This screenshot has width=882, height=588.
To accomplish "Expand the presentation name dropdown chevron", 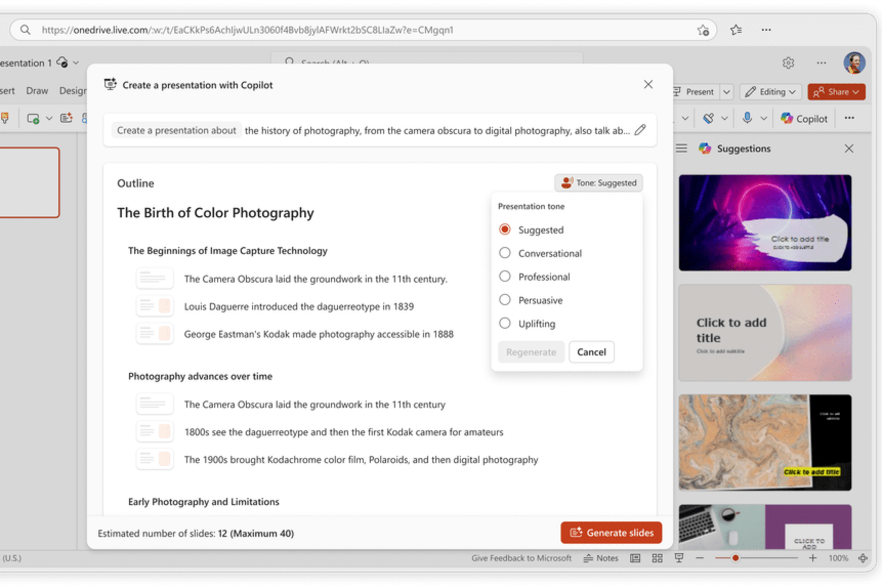I will [76, 63].
